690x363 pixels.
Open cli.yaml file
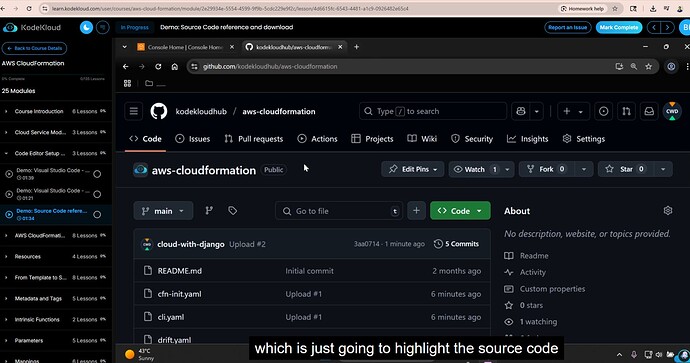171,317
